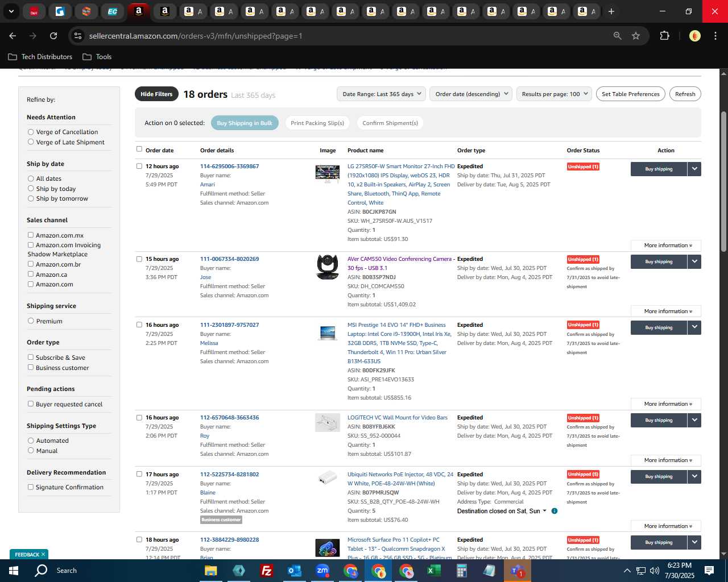This screenshot has width=728, height=582.
Task: Switch to the third browser tab
Action: (86, 11)
